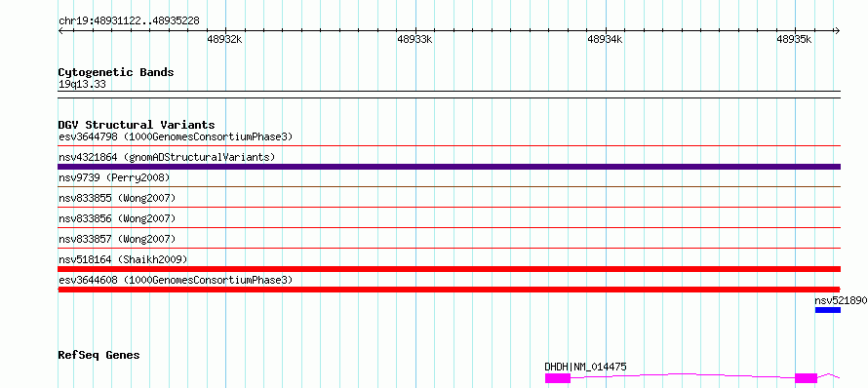Open variant esv3644608 (1000GenomesConsortiumPhase3)
868x388 pixels.
176,280
